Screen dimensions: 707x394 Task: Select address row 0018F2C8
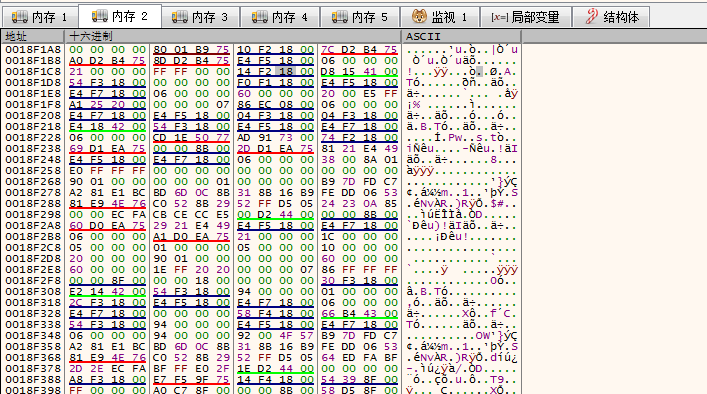click(33, 247)
